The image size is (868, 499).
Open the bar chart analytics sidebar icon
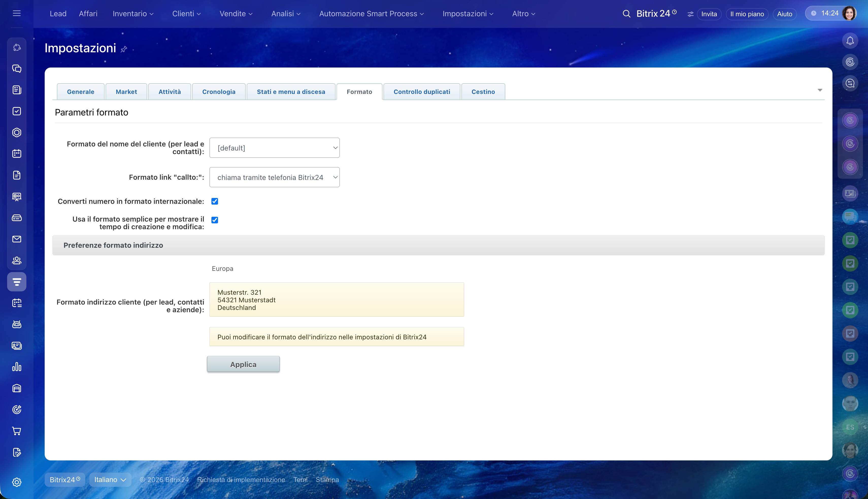point(16,367)
